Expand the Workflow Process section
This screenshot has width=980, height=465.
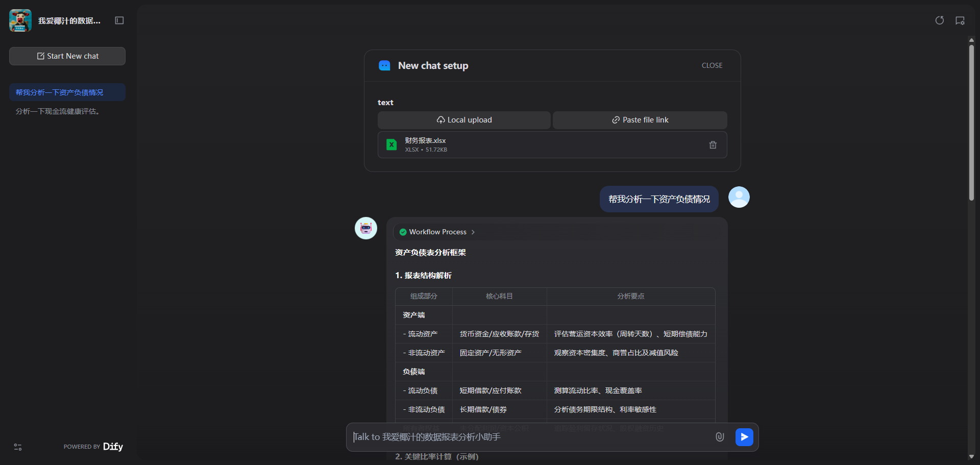point(557,232)
